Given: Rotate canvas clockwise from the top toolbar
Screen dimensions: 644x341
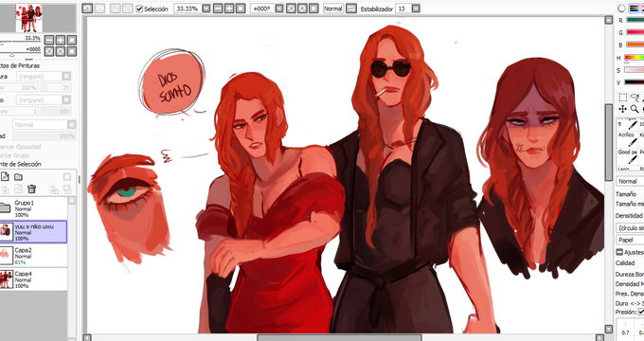Looking at the screenshot, I should point(302,9).
